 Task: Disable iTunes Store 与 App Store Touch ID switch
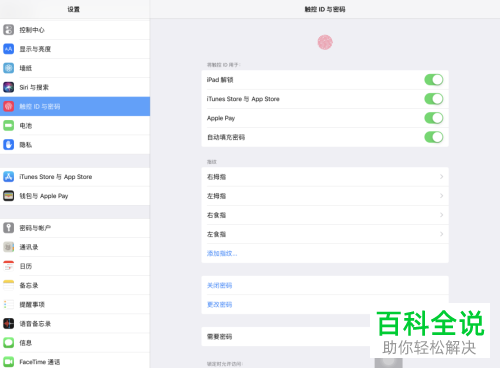coord(434,99)
